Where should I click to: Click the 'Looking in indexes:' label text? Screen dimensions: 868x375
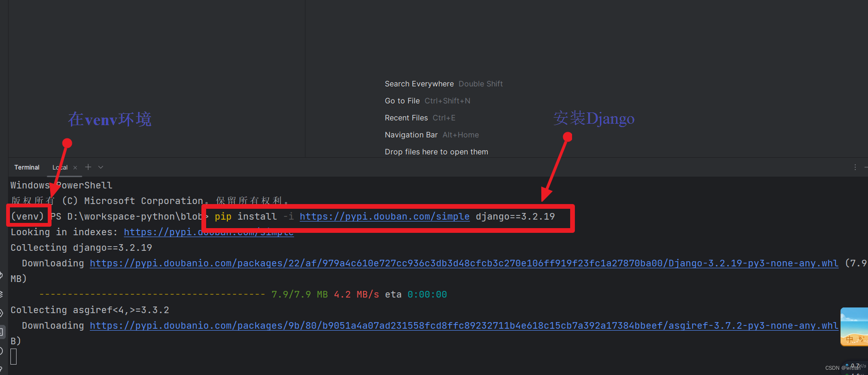tap(64, 232)
